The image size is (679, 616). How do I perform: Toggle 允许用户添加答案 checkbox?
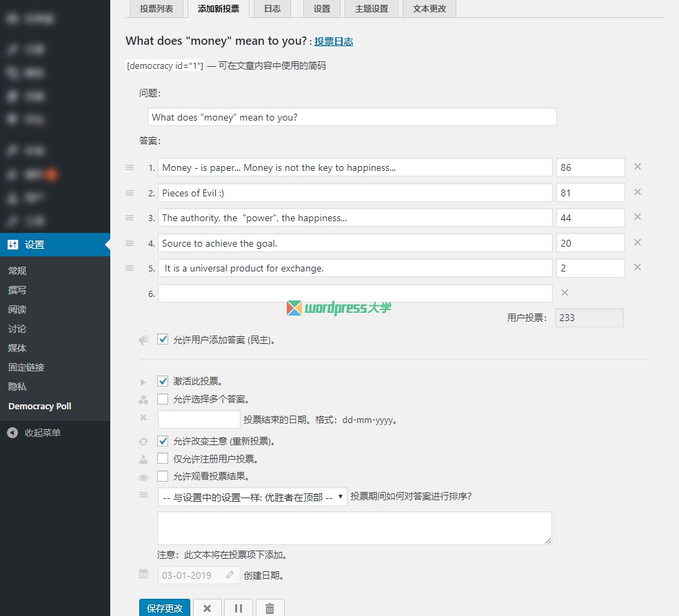(x=163, y=340)
